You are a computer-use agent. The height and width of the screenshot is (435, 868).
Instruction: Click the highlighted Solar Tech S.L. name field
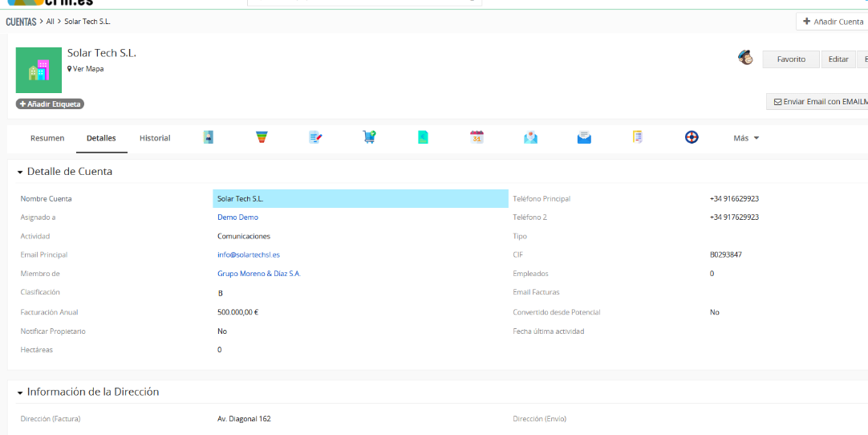pyautogui.click(x=360, y=198)
